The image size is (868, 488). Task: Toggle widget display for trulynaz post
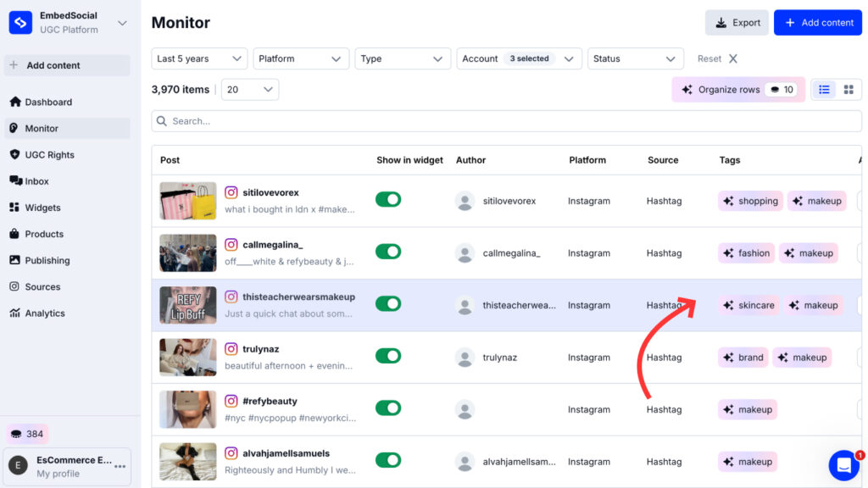coord(388,356)
